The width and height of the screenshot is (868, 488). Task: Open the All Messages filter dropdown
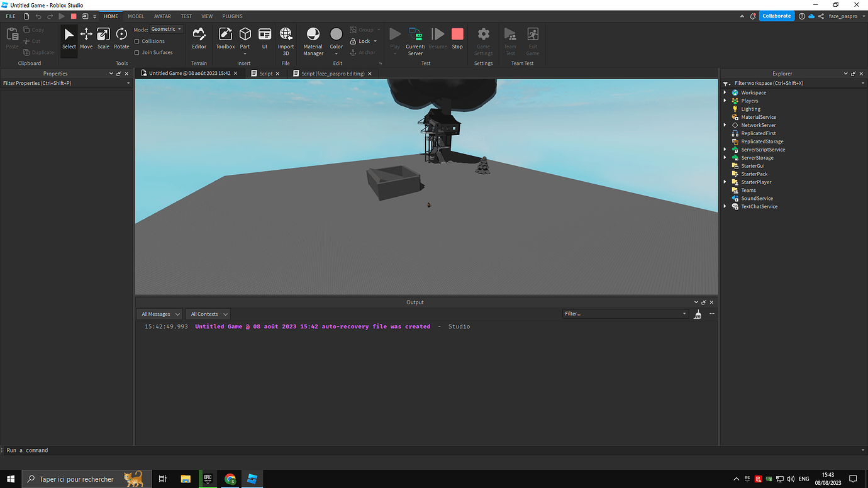pos(159,314)
